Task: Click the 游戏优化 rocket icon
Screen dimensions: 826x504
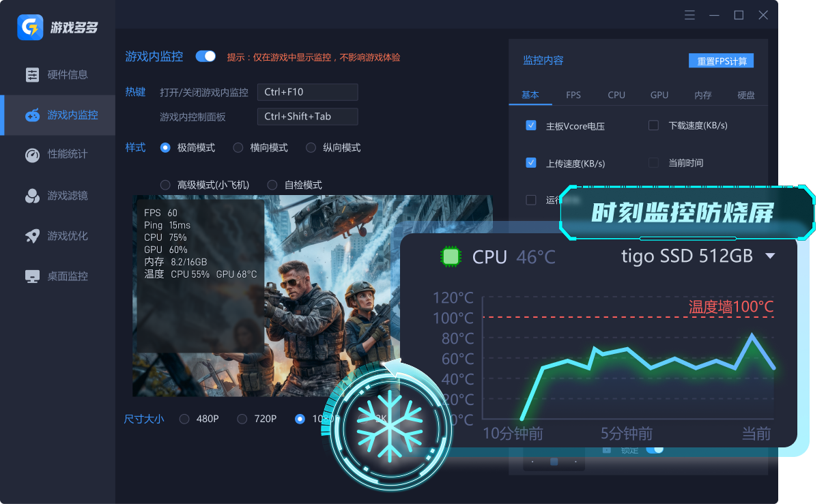Action: coord(33,236)
